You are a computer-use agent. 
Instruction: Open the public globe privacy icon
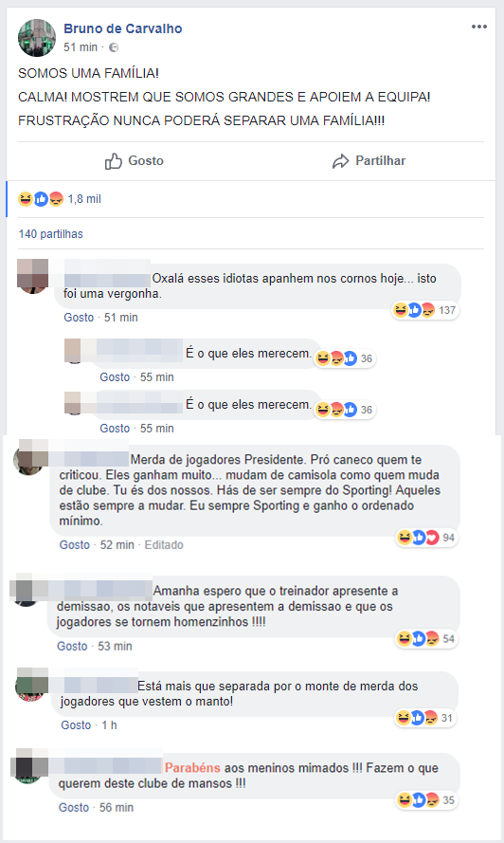(x=114, y=47)
